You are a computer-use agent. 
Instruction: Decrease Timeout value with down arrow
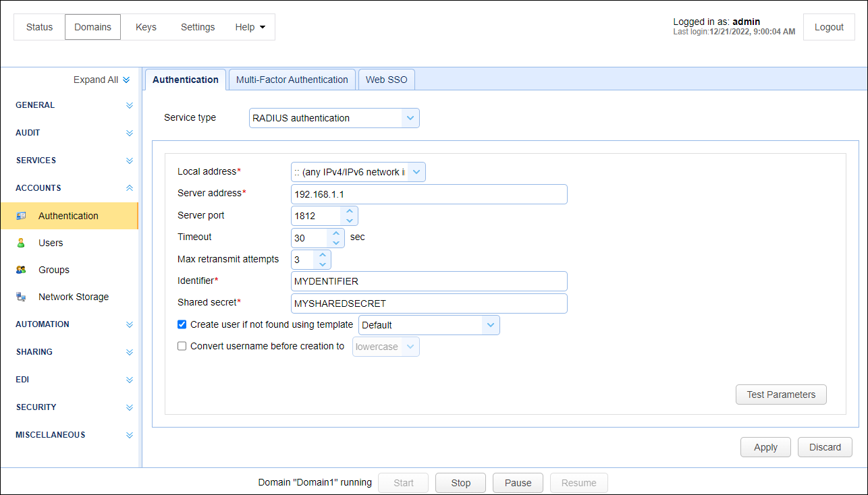pyautogui.click(x=335, y=242)
